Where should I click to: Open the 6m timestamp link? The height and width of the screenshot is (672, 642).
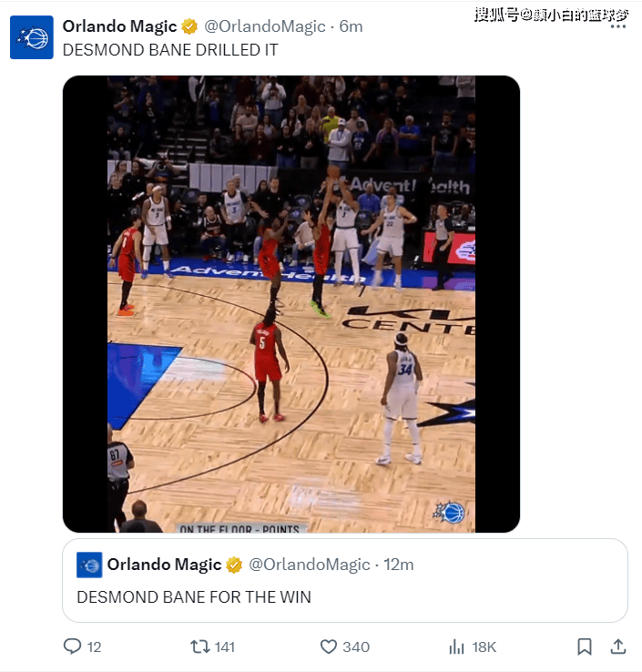(351, 26)
